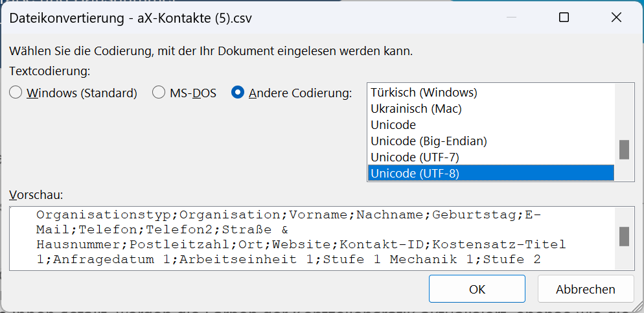Click the encoding scrollbar track above thumb
644x313 pixels.
pos(624,111)
